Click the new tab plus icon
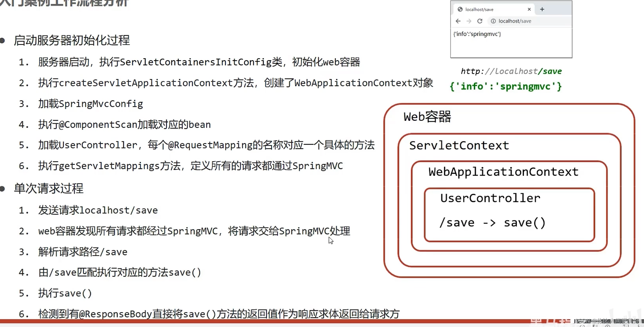Image resolution: width=644 pixels, height=327 pixels. (542, 9)
